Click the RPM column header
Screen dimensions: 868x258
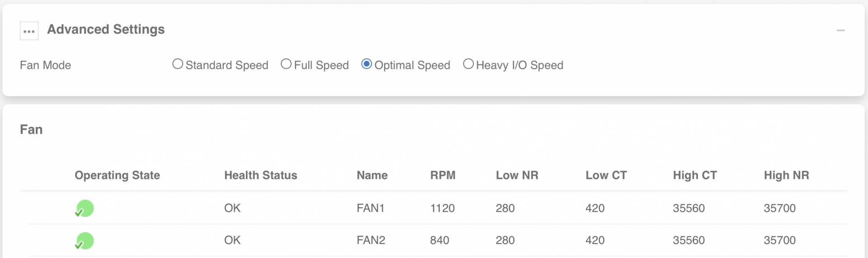point(443,175)
